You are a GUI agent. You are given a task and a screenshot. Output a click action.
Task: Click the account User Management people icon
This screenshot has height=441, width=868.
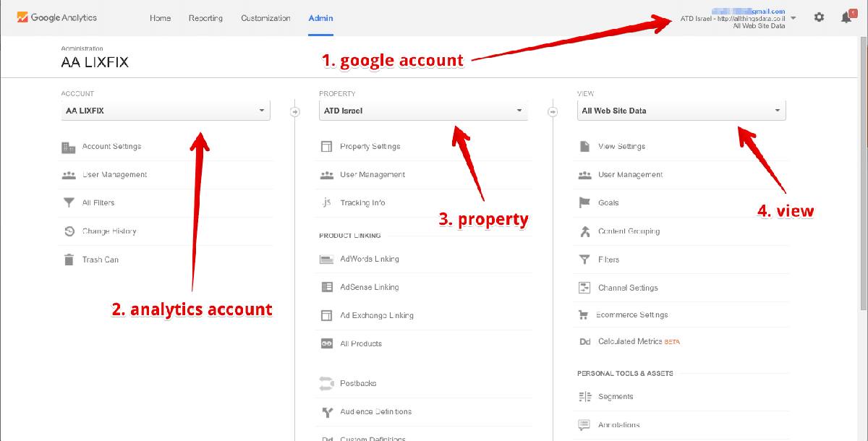69,175
